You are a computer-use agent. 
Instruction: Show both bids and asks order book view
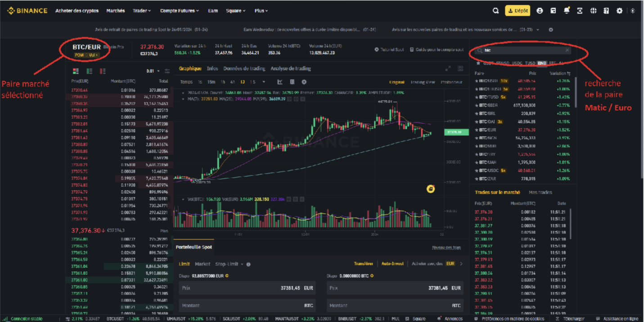point(75,71)
